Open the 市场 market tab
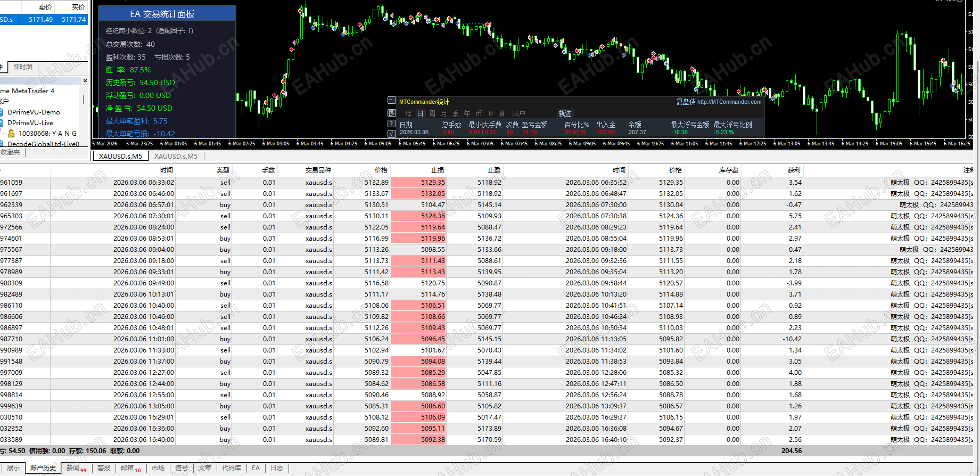 click(158, 468)
